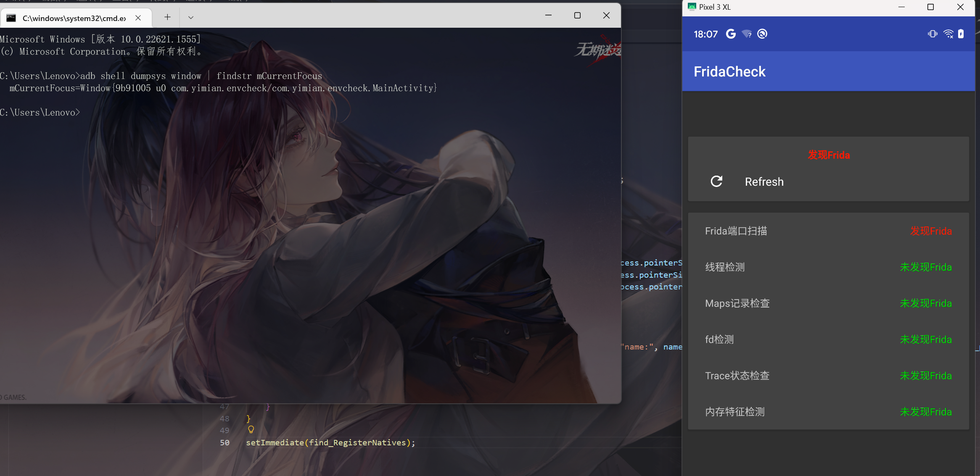
Task: Click the circular at-sign notification icon
Action: (x=762, y=34)
